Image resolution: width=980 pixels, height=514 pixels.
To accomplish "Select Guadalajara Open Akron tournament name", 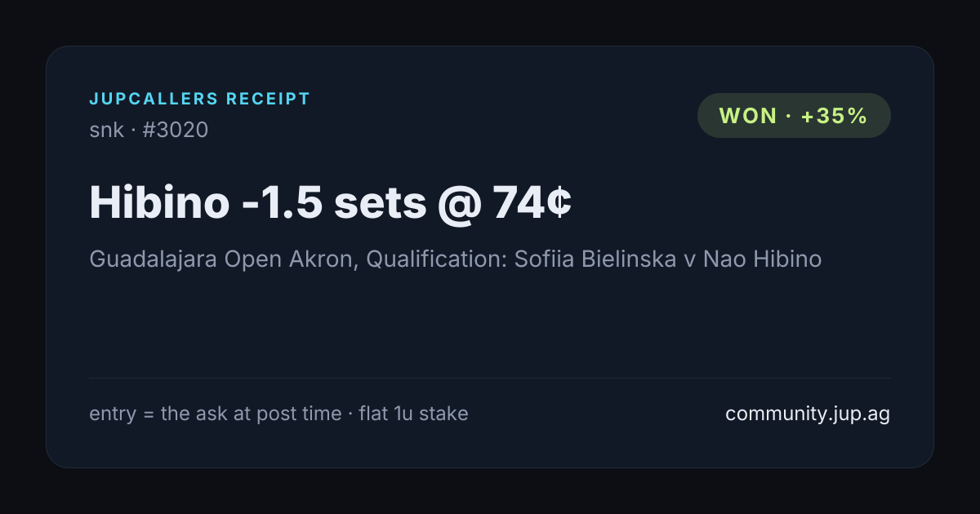I will tap(221, 259).
